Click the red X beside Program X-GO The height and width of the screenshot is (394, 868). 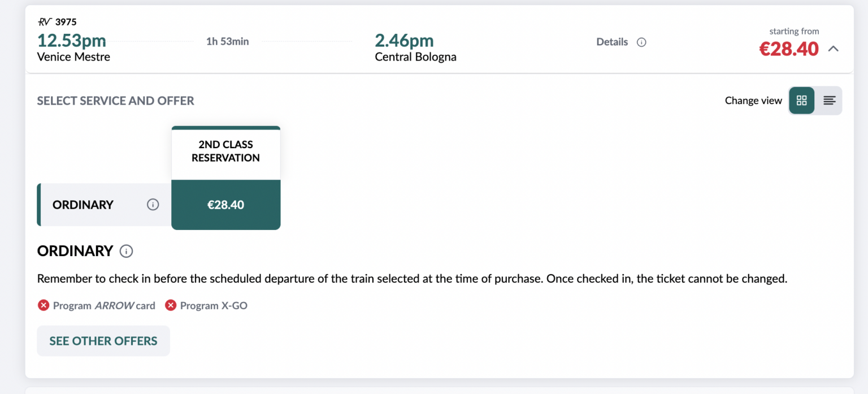coord(171,305)
